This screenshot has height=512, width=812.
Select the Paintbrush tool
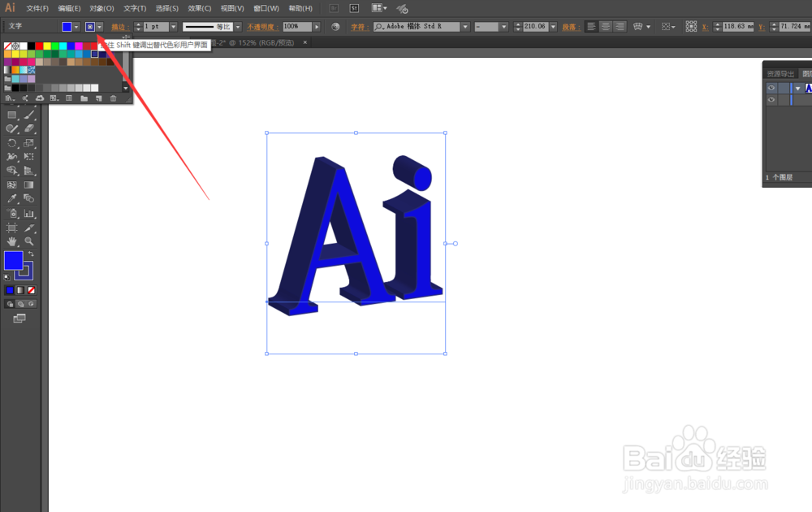point(29,115)
